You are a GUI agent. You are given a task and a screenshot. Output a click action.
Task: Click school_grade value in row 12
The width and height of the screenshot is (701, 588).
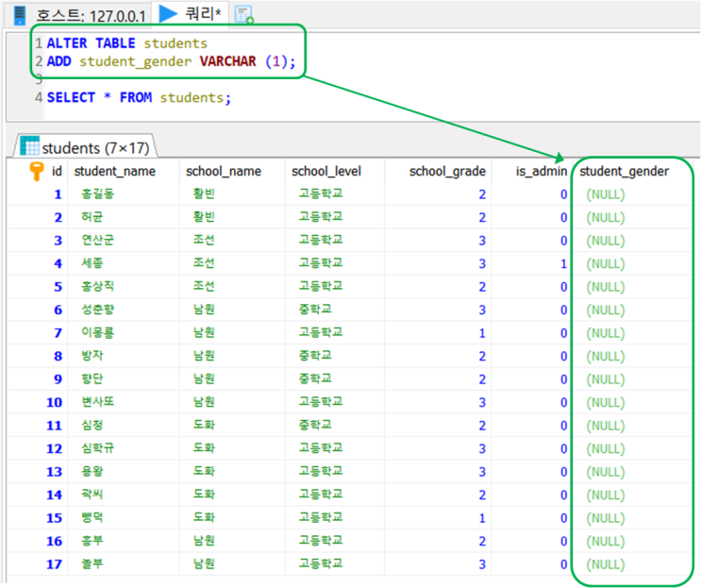[482, 449]
